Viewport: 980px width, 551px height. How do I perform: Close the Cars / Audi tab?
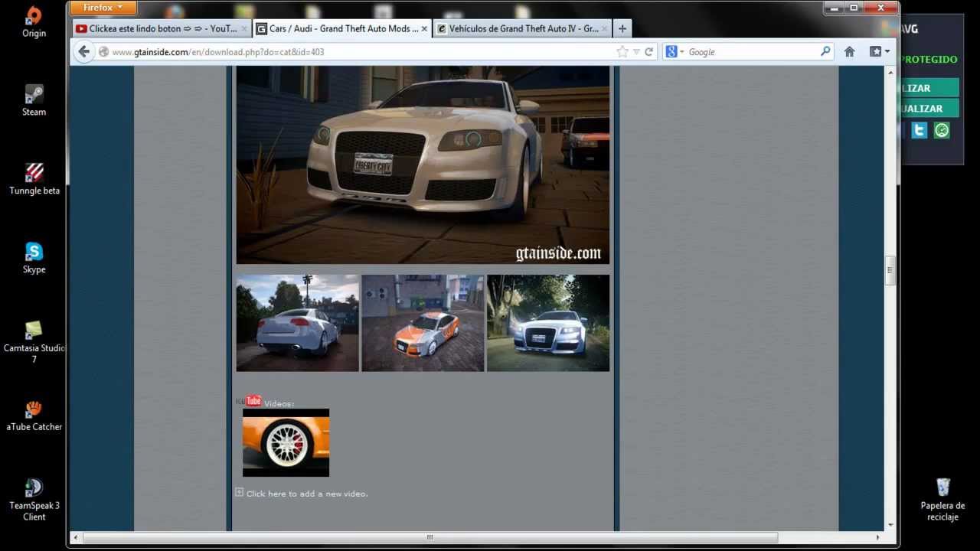(x=424, y=28)
